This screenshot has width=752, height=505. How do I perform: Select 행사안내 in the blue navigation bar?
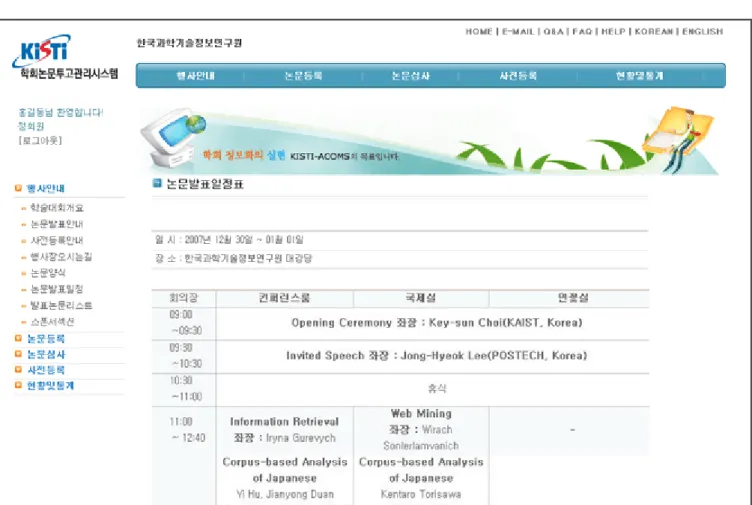(195, 76)
